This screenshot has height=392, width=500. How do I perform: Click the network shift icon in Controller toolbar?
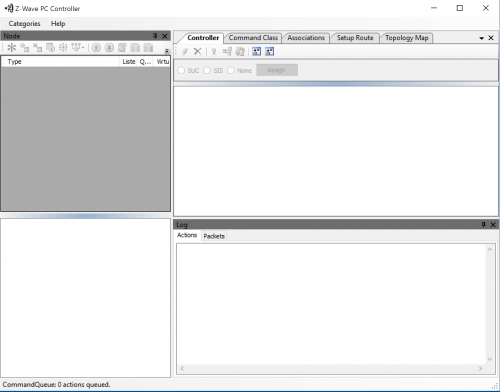(x=227, y=52)
